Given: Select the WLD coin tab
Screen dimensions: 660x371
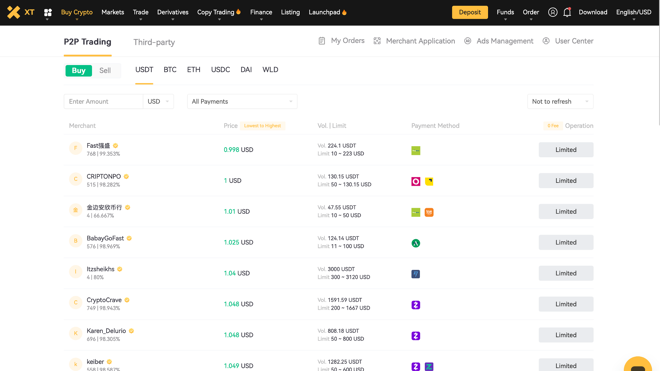Looking at the screenshot, I should point(270,69).
